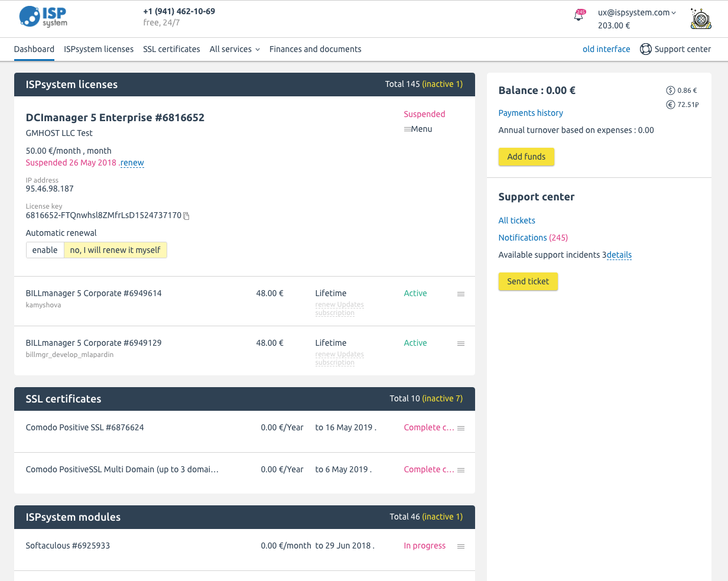728x581 pixels.
Task: Click the 203.00 € account balance in header
Action: [614, 25]
